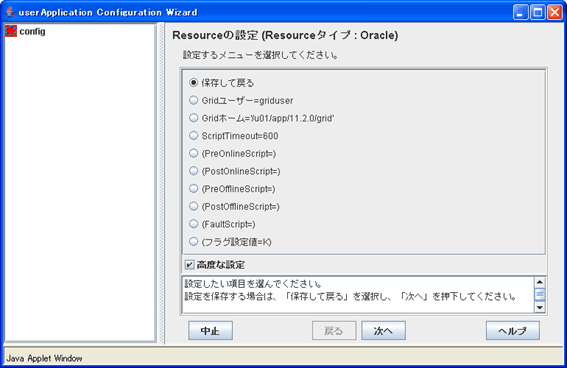Click the message area scroll up arrow
This screenshot has width=567, height=368.
click(x=540, y=282)
